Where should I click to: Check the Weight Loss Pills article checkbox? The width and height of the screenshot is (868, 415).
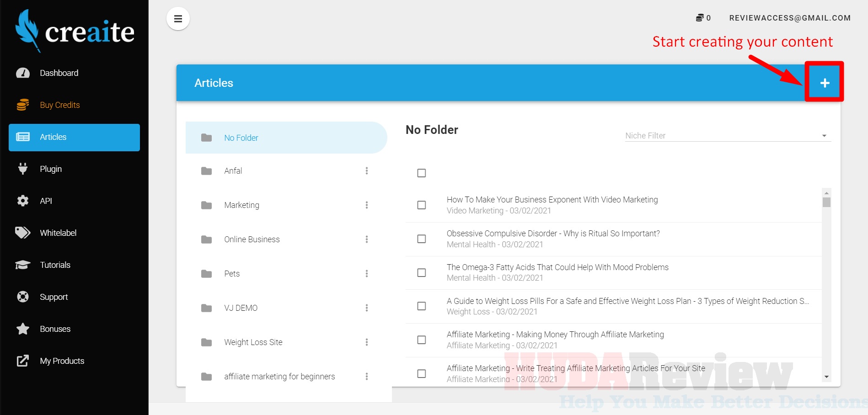[x=422, y=306]
